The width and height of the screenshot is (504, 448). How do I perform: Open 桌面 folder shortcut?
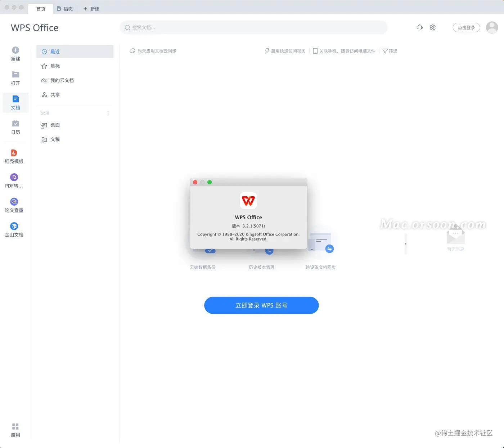75,125
